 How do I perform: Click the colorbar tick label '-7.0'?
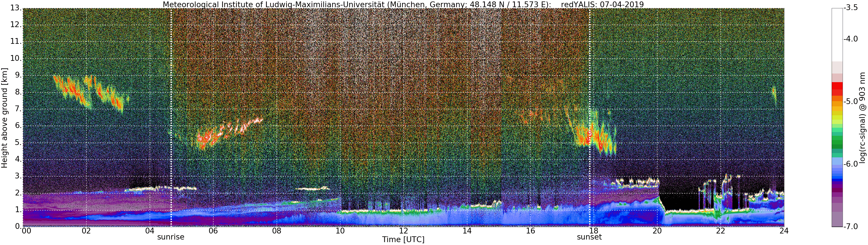coord(850,226)
